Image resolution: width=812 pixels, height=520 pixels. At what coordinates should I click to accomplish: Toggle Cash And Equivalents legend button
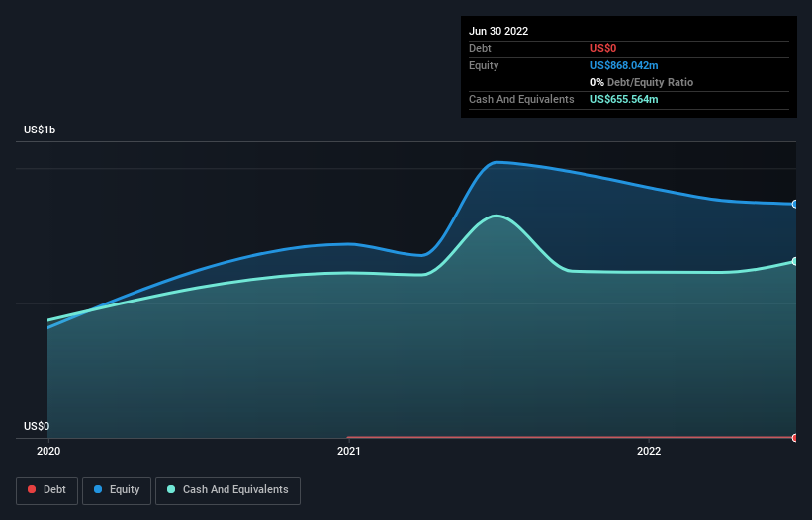click(x=227, y=490)
